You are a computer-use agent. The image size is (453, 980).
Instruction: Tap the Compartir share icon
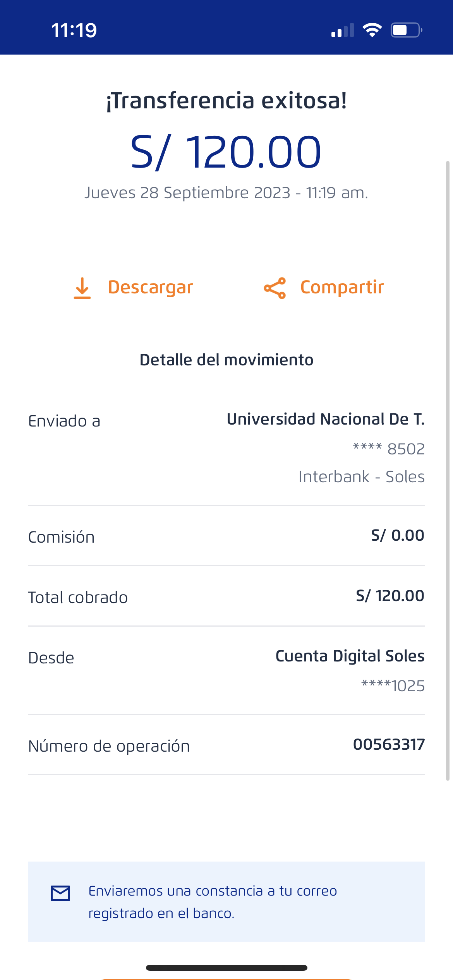pos(275,288)
